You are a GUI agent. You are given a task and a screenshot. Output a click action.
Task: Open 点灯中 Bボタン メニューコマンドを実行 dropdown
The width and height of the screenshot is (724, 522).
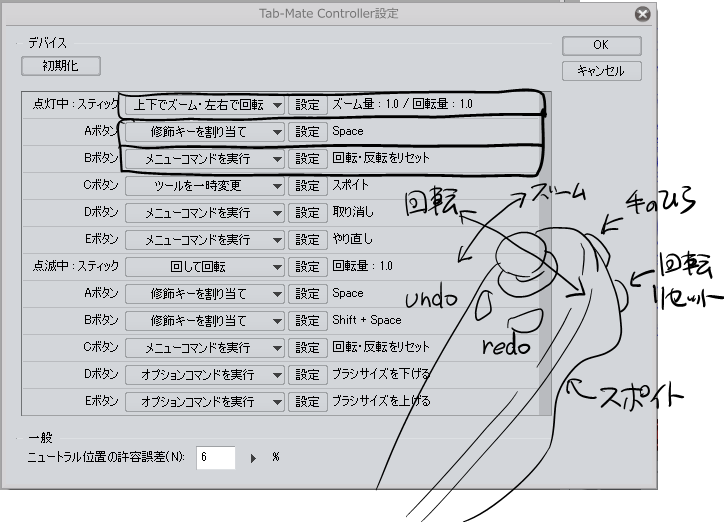tap(204, 159)
